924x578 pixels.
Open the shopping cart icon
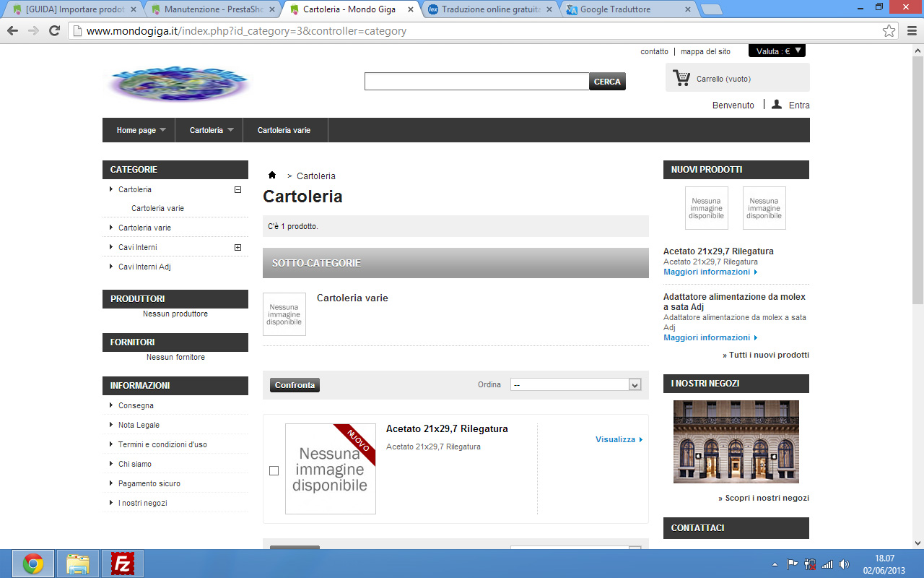(x=681, y=78)
